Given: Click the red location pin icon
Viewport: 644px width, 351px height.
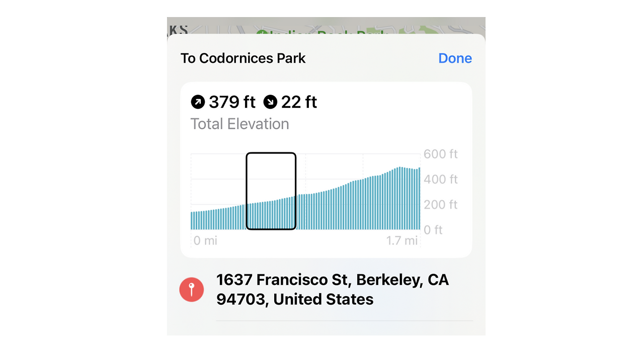Looking at the screenshot, I should pyautogui.click(x=192, y=290).
